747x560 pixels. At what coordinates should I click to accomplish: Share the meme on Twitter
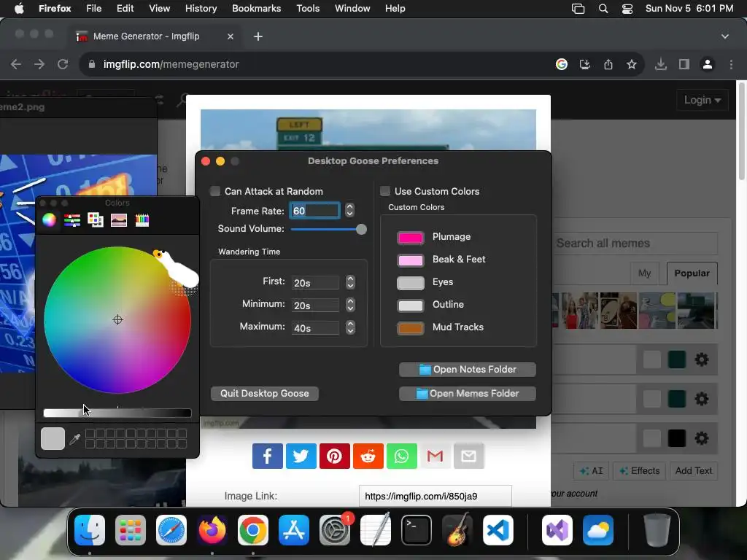click(x=301, y=456)
